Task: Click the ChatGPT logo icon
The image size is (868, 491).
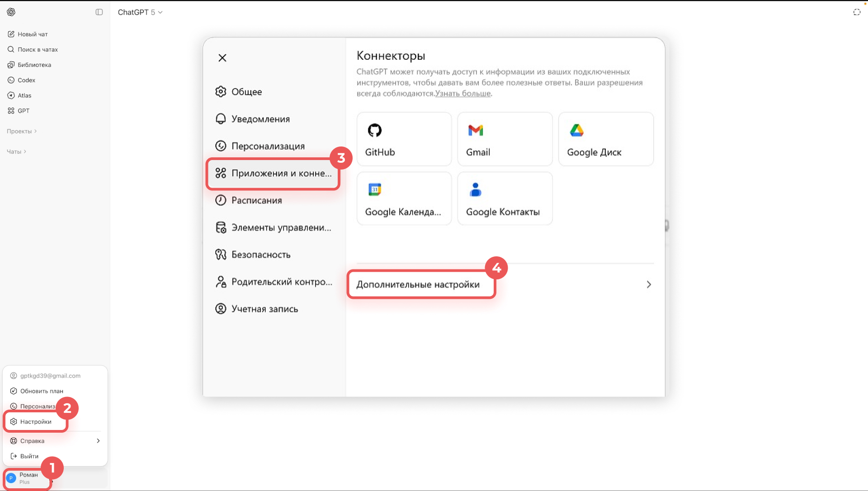Action: (x=11, y=12)
